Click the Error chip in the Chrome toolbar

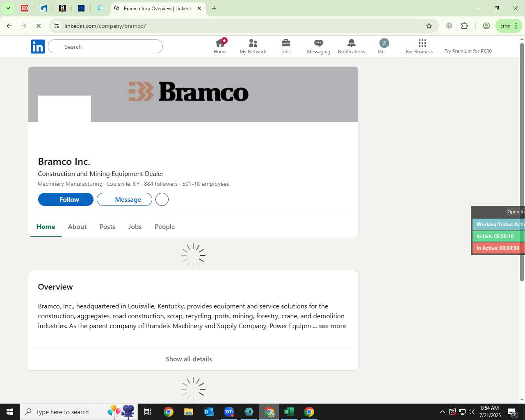click(509, 26)
